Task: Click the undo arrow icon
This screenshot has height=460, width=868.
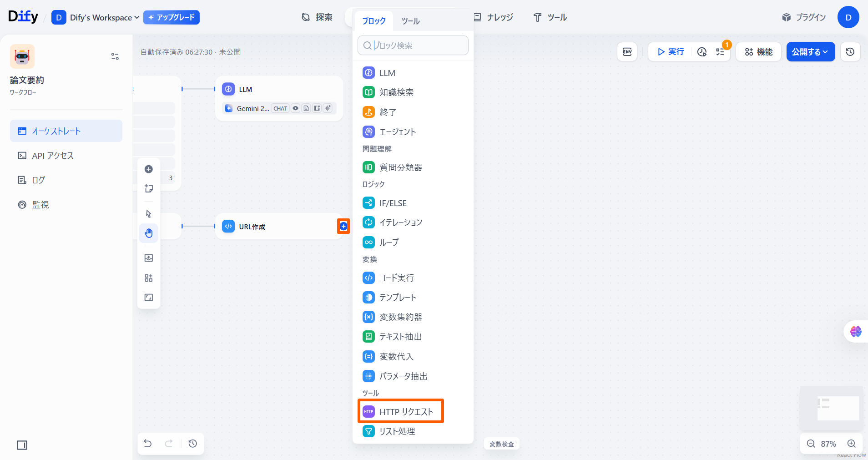Action: click(x=148, y=444)
